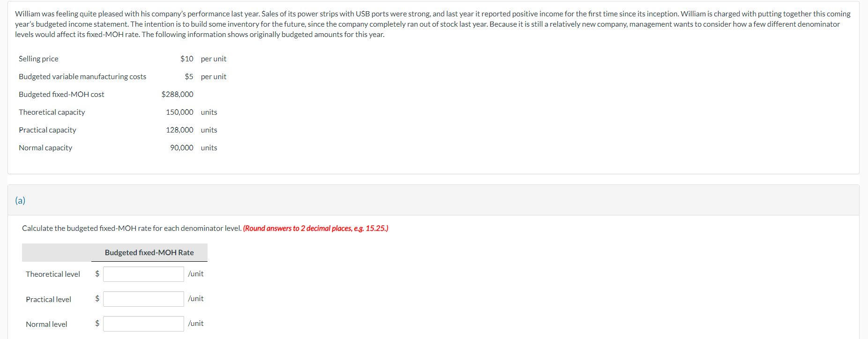Click the Calculate the budgeted fixed-MOH rate instruction
The image size is (868, 339).
tap(131, 228)
